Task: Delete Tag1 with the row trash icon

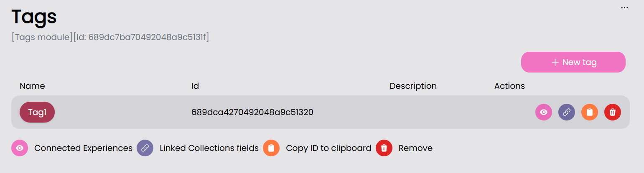Action: point(612,112)
